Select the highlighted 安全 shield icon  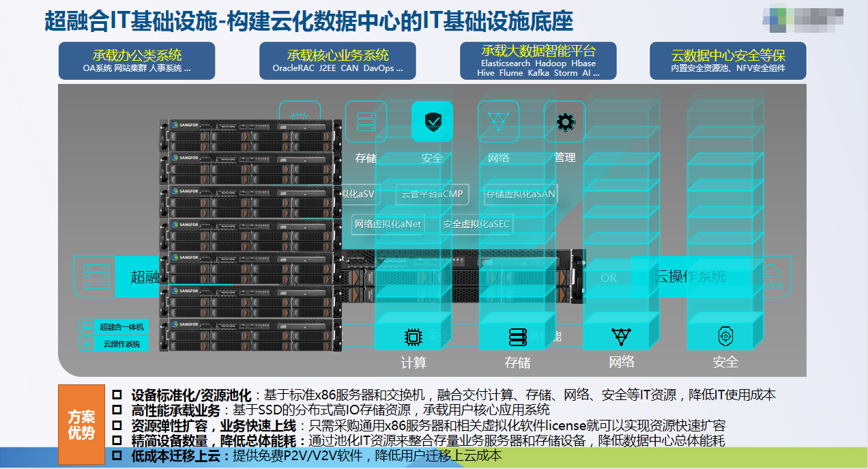(432, 122)
